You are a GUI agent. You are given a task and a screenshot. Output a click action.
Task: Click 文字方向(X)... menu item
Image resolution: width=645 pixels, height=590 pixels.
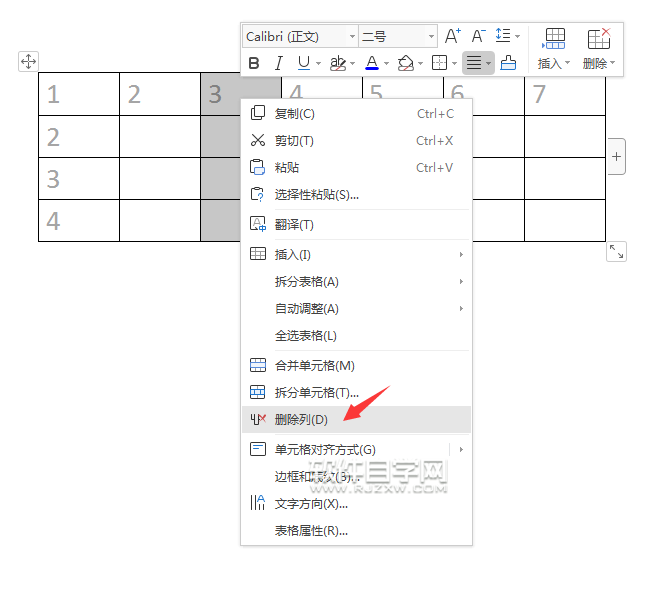pos(356,504)
